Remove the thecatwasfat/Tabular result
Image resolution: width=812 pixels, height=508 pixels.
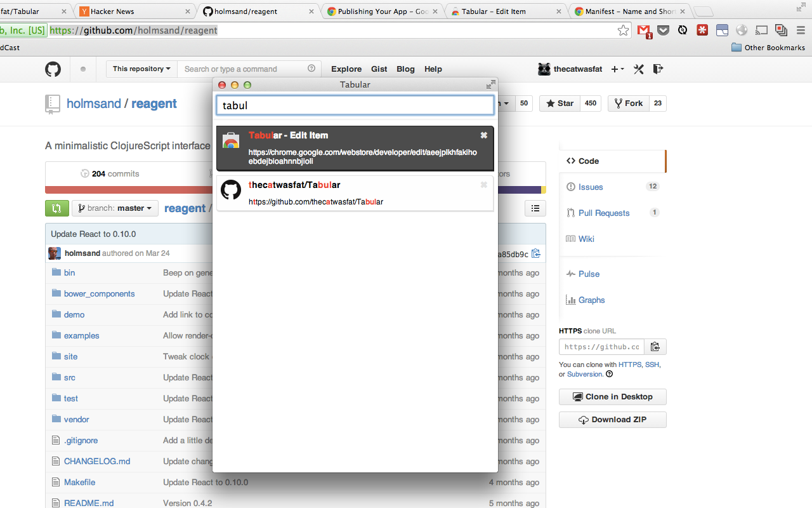click(484, 185)
